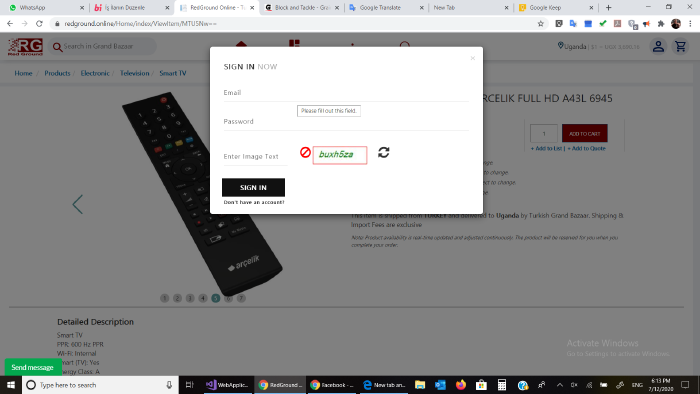
Task: Click the address bar URL
Action: click(x=141, y=24)
